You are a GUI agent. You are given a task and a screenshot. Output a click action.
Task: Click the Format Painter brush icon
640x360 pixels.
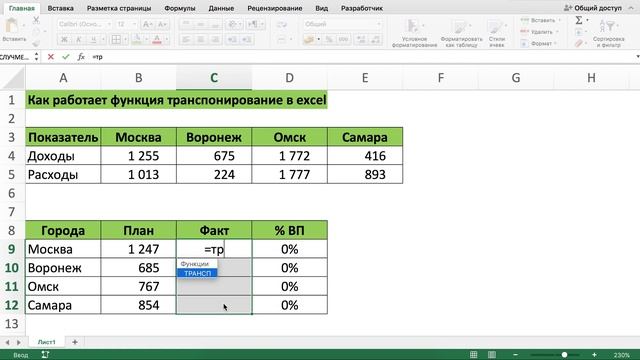36,44
